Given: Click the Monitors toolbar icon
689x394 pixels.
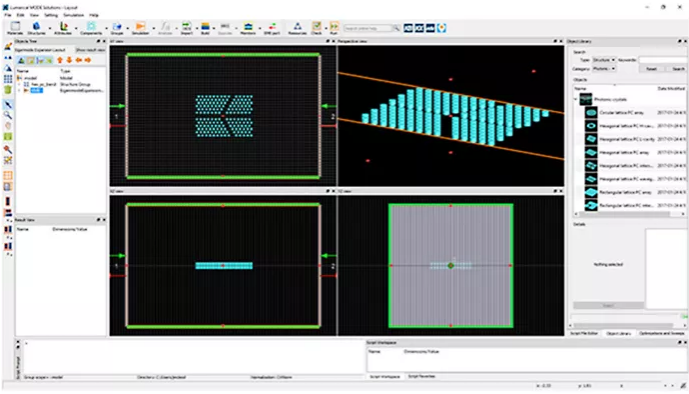Looking at the screenshot, I should pos(248,28).
